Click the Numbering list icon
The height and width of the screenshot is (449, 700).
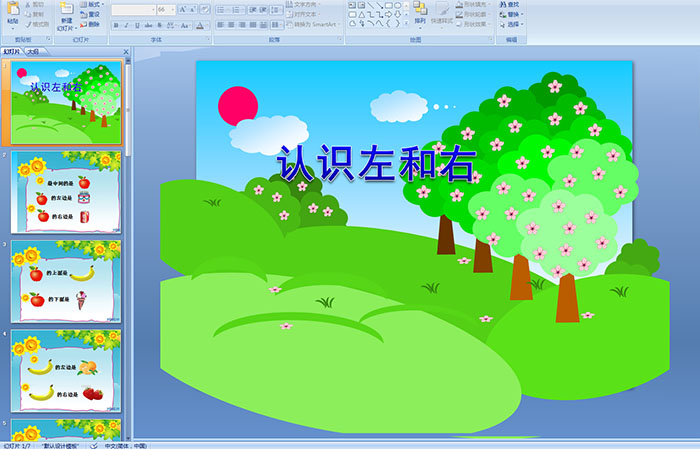[x=237, y=10]
